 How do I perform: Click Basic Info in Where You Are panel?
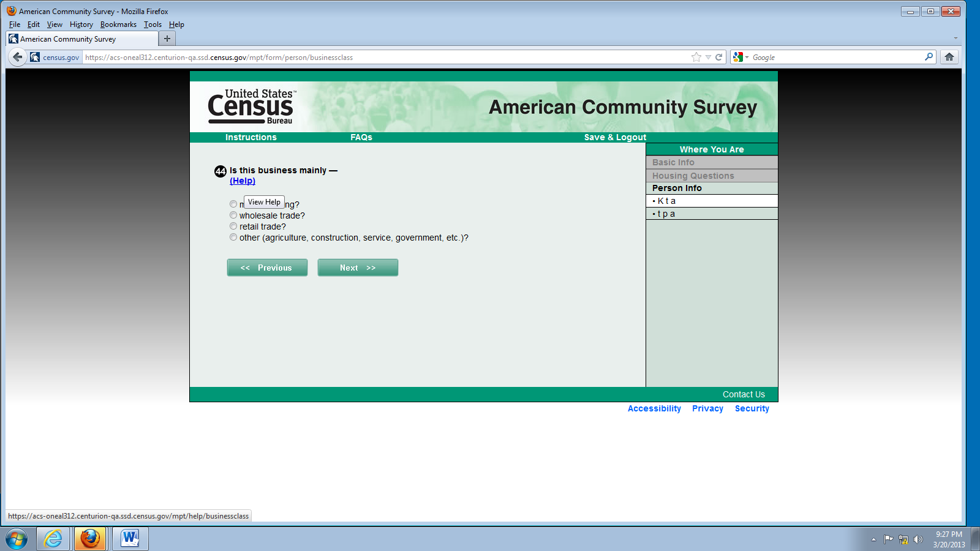(x=712, y=162)
